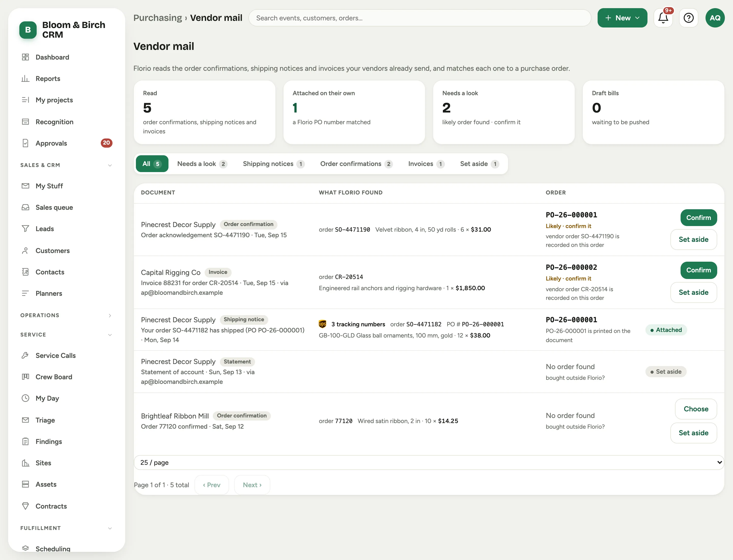Open the Dashboard icon in sidebar
The width and height of the screenshot is (733, 560).
point(25,57)
